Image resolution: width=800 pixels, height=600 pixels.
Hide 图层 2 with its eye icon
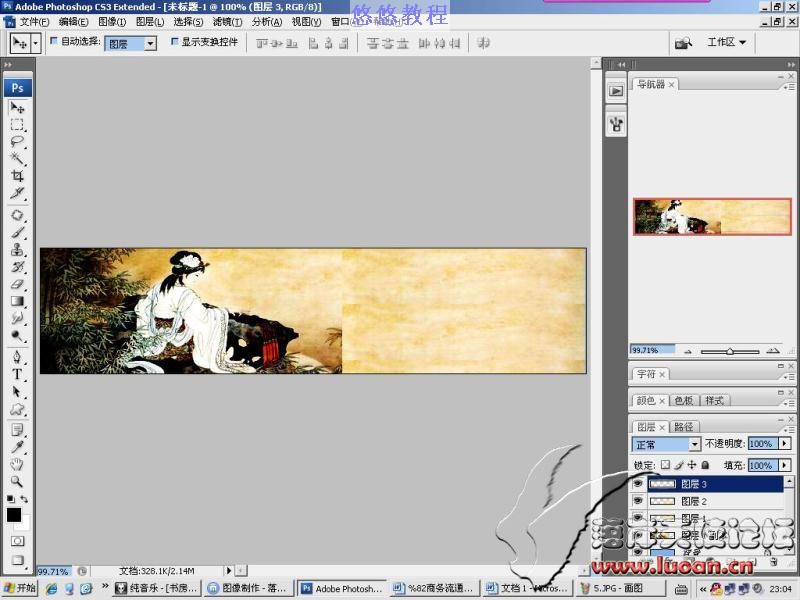638,501
